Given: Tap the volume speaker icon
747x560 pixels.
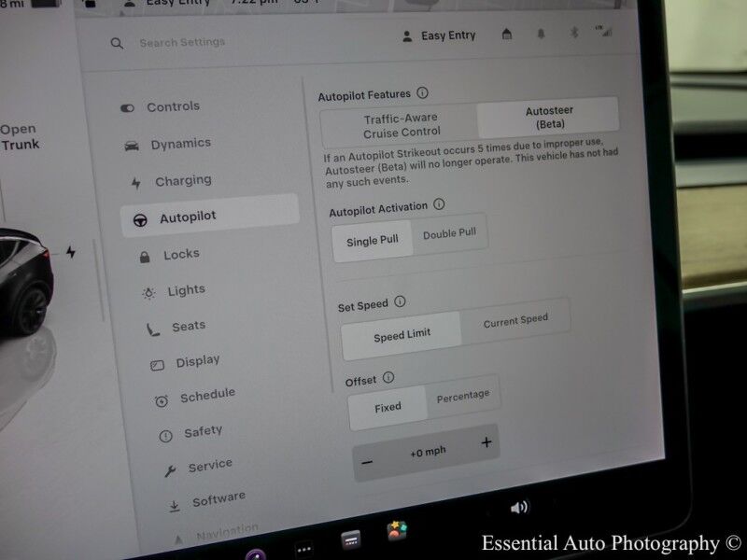Looking at the screenshot, I should [x=518, y=507].
